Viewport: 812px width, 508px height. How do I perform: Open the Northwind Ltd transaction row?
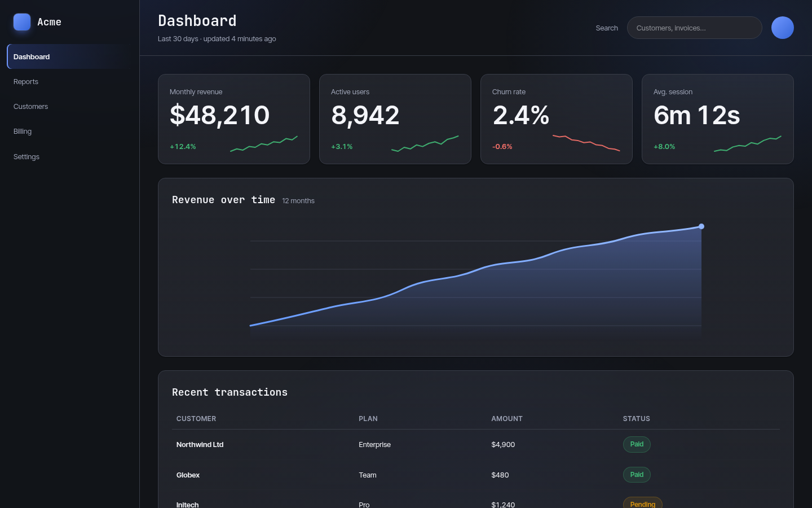coord(476,445)
